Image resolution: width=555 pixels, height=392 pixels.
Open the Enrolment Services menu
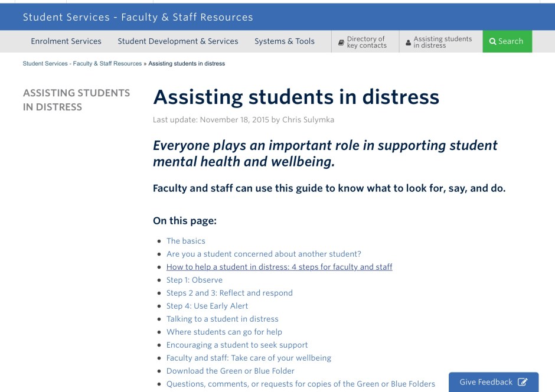[x=66, y=41]
